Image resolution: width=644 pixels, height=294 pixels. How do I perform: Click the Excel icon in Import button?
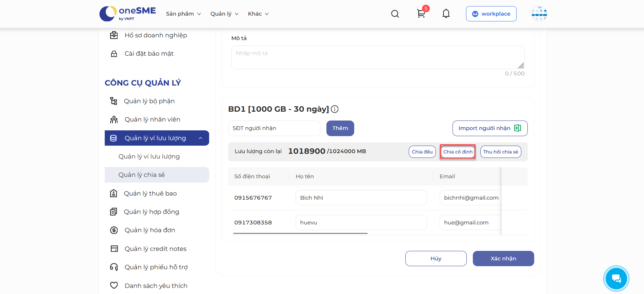518,128
